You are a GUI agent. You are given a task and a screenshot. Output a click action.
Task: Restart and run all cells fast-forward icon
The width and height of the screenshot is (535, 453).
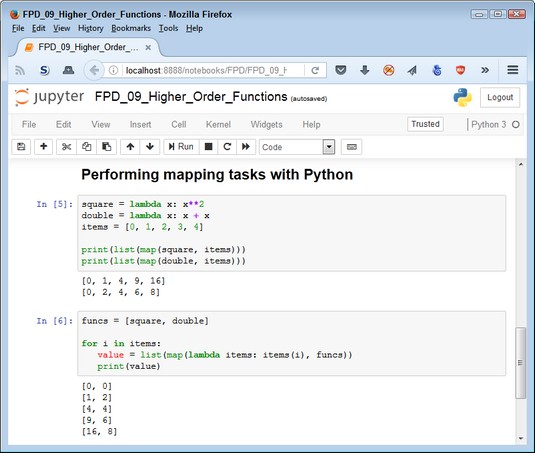(x=246, y=147)
